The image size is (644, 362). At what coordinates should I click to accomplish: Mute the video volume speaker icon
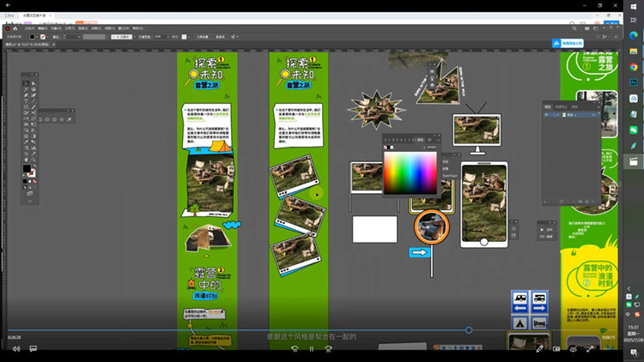click(15, 348)
